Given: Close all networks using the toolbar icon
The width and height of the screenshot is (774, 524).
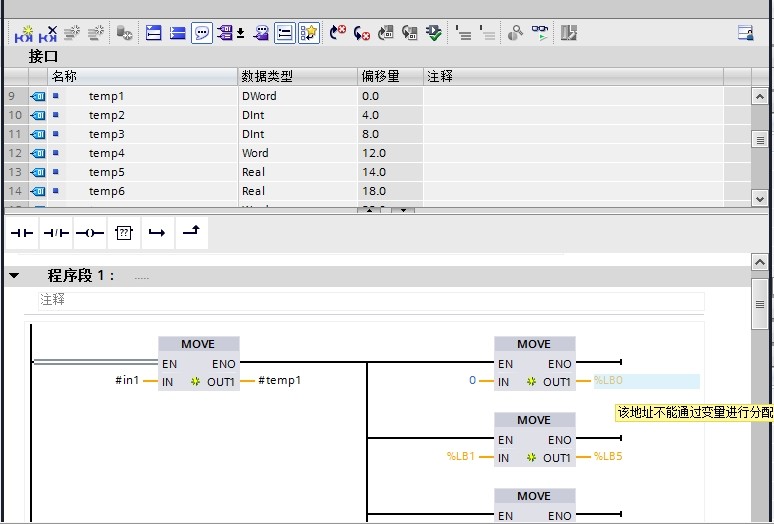Looking at the screenshot, I should (x=178, y=33).
